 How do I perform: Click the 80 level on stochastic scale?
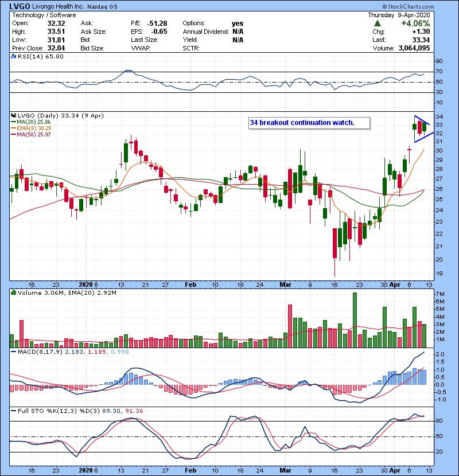coord(439,421)
